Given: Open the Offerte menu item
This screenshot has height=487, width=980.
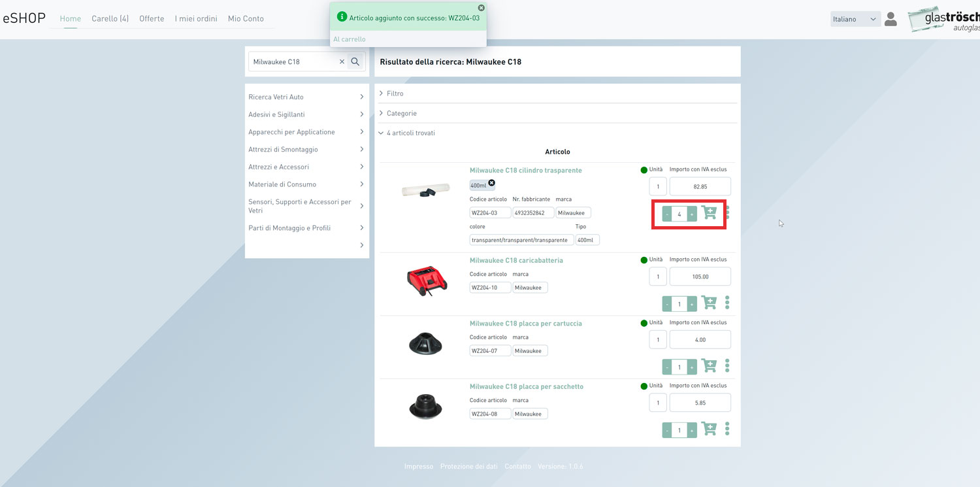Looking at the screenshot, I should [152, 18].
